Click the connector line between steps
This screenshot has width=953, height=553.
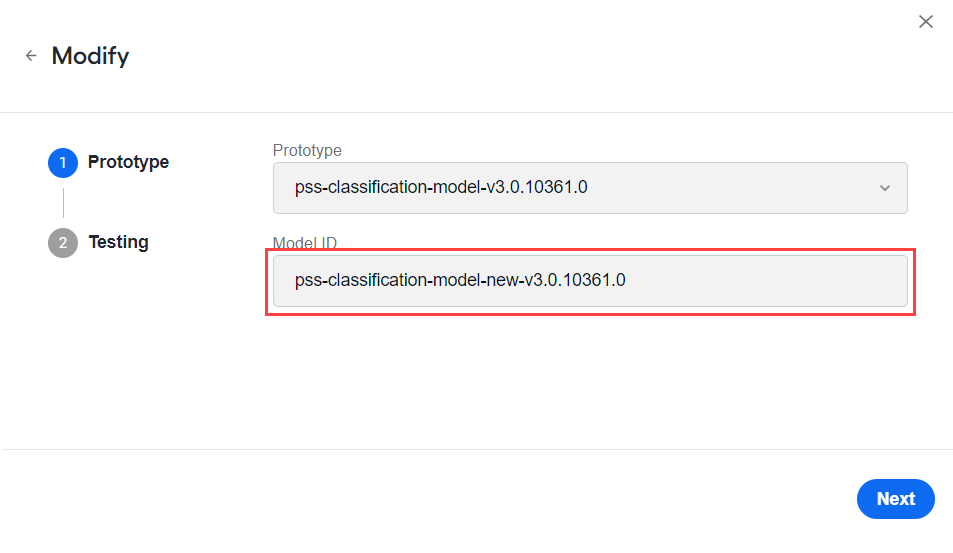63,203
